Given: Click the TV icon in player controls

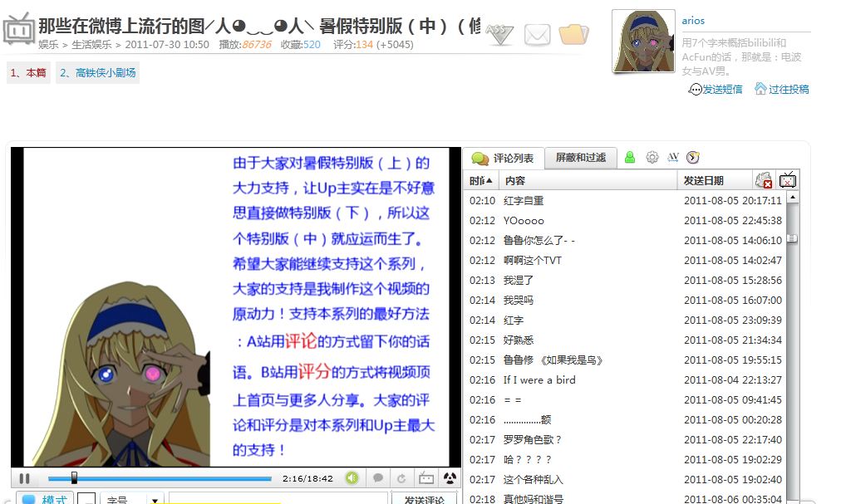Looking at the screenshot, I should pos(426,477).
